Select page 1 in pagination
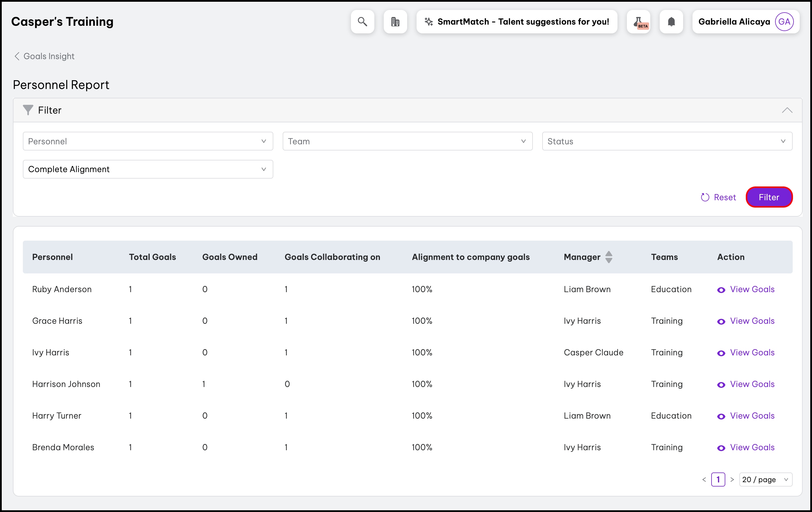 coord(718,479)
